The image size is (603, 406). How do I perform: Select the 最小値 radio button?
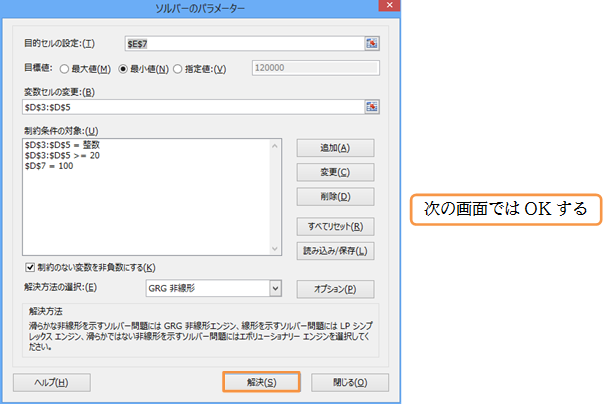124,69
